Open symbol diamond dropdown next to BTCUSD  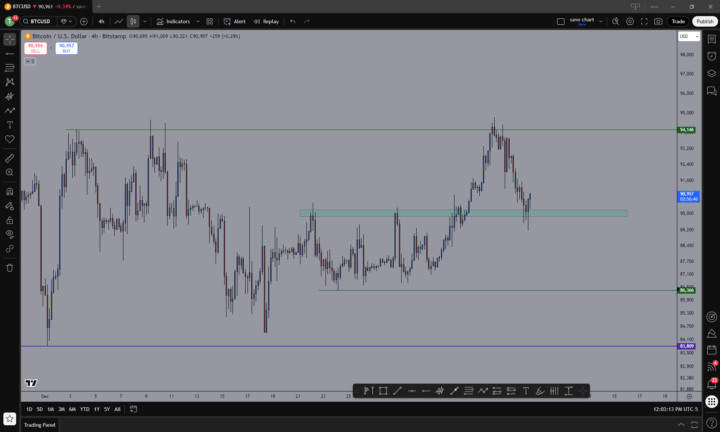(x=67, y=22)
